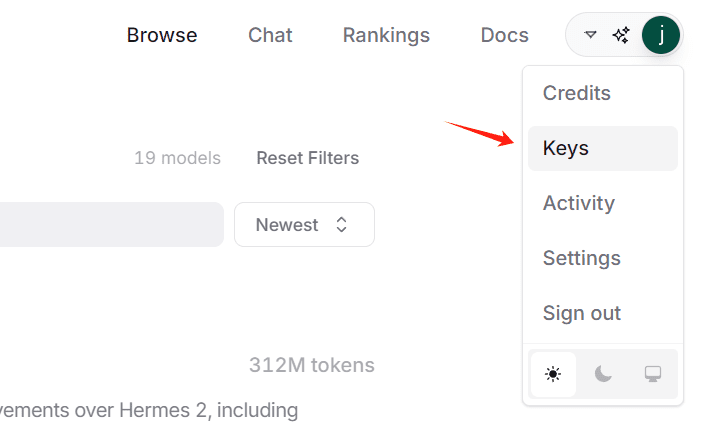
Task: Click the sparkles icon beside the avatar
Action: click(621, 35)
